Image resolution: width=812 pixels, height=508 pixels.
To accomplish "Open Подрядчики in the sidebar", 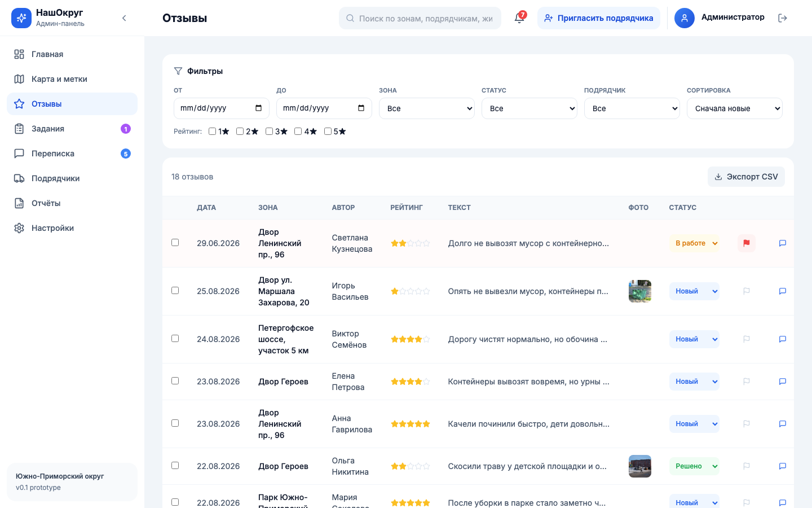I will [72, 178].
